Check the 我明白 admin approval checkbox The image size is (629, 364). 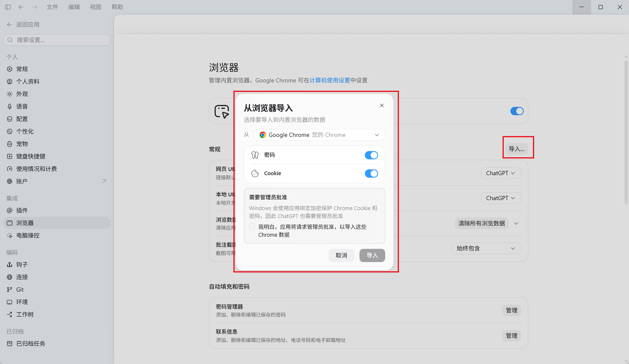click(252, 226)
